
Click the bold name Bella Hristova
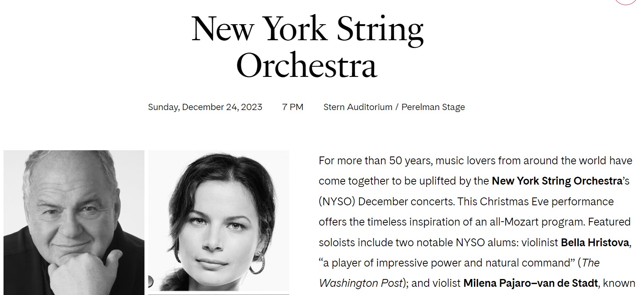[595, 243]
